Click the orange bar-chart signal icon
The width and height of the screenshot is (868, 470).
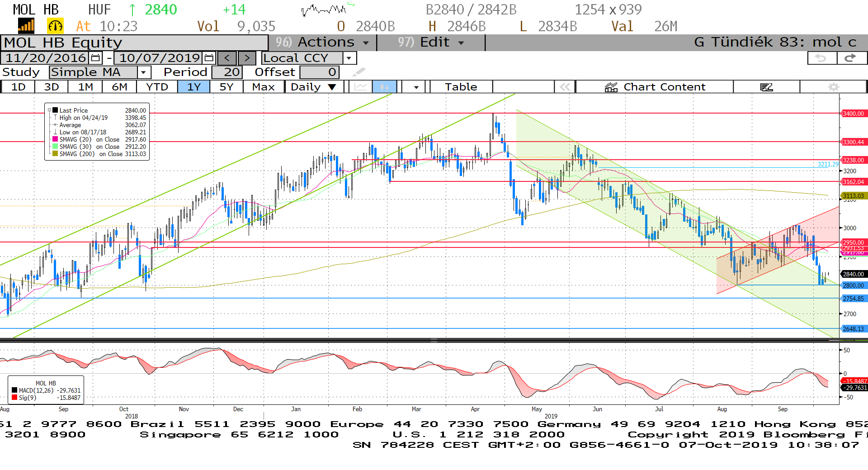click(26, 26)
